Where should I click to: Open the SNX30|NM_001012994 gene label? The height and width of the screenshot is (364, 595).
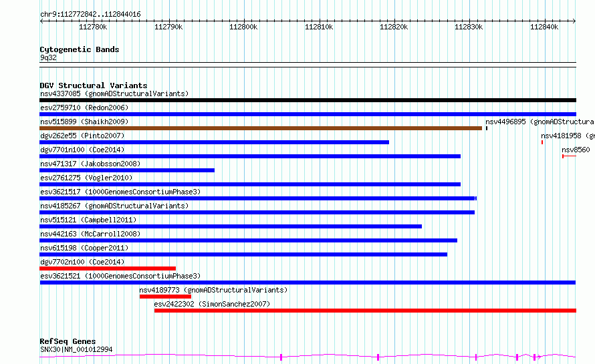click(76, 349)
